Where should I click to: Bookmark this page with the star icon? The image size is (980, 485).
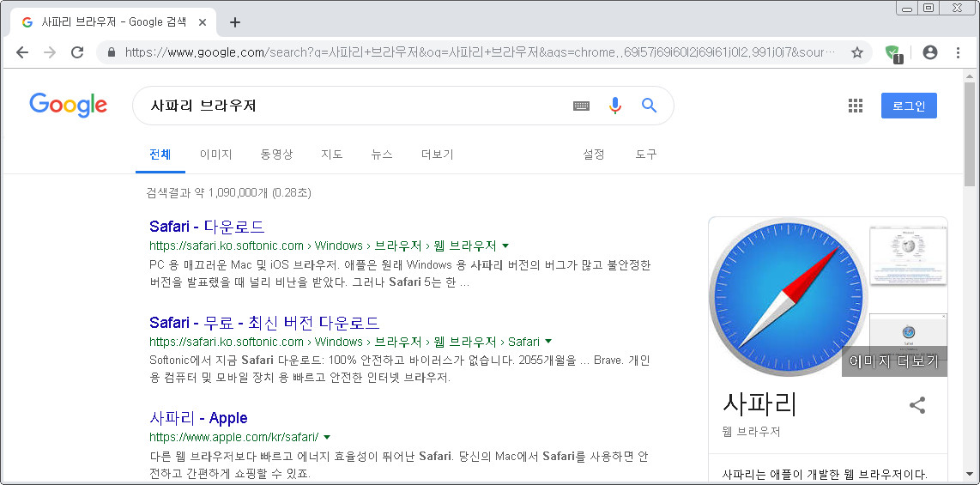857,52
